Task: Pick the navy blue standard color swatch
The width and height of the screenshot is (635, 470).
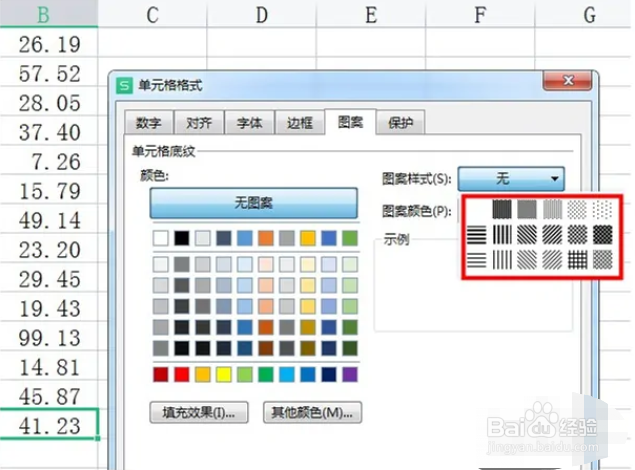Action: click(329, 374)
